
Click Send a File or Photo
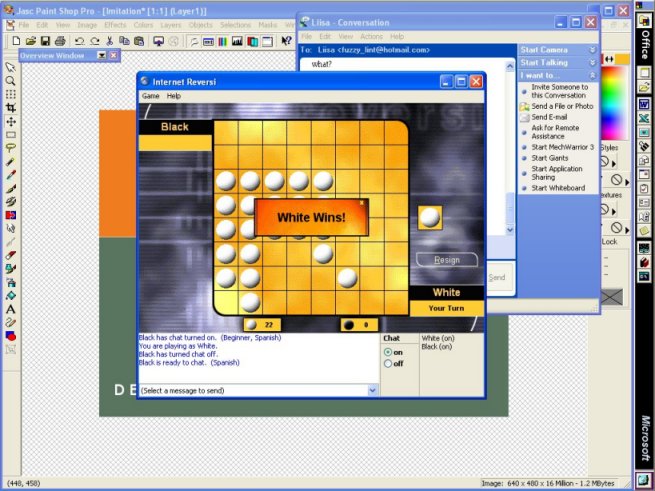pos(562,106)
